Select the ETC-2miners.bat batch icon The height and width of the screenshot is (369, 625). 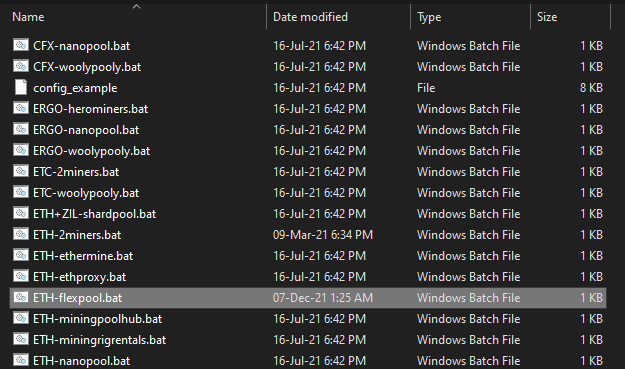coord(21,171)
